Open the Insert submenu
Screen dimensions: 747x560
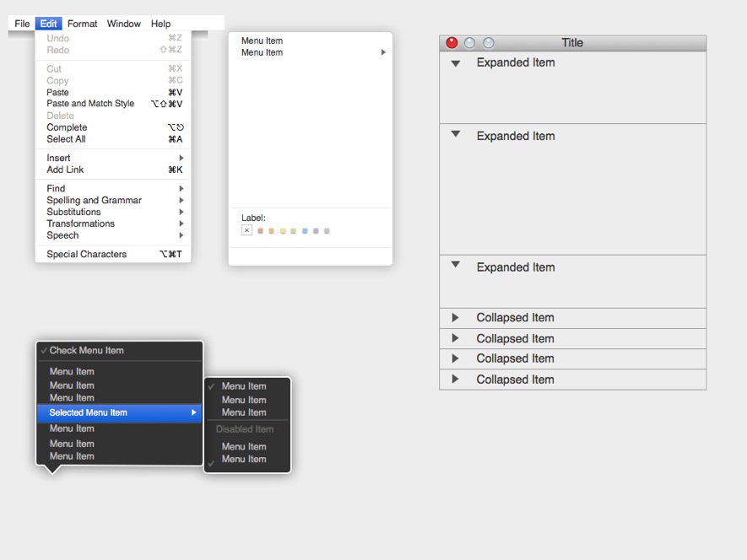pos(58,158)
